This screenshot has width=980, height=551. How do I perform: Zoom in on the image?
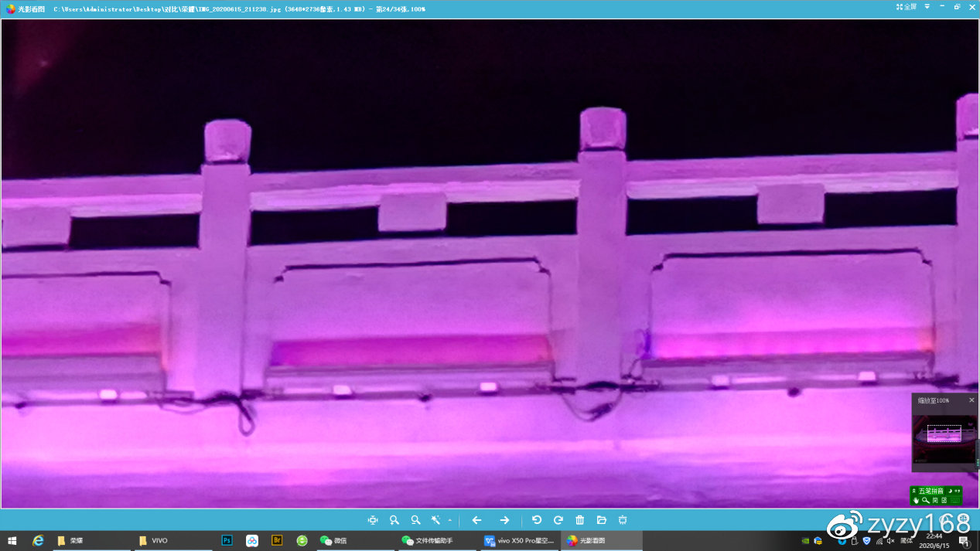394,520
